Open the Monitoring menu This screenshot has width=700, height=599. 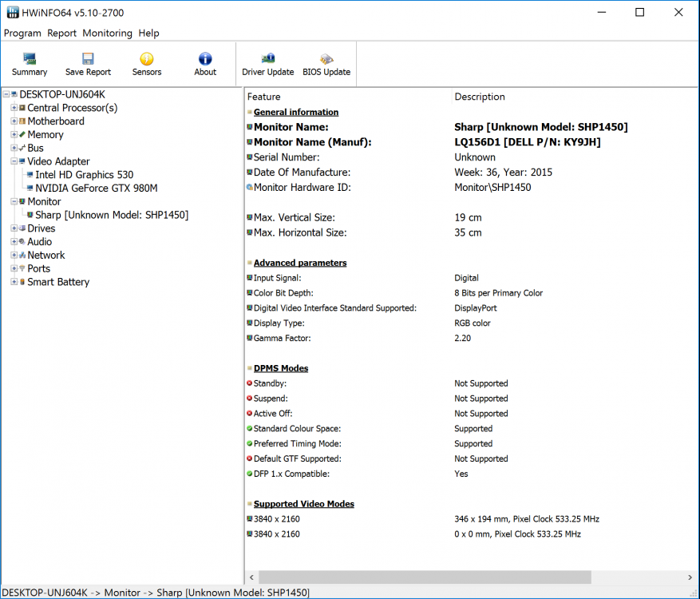tap(107, 34)
